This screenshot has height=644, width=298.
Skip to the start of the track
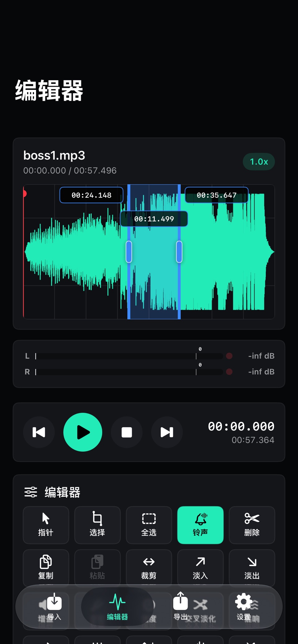tap(39, 432)
